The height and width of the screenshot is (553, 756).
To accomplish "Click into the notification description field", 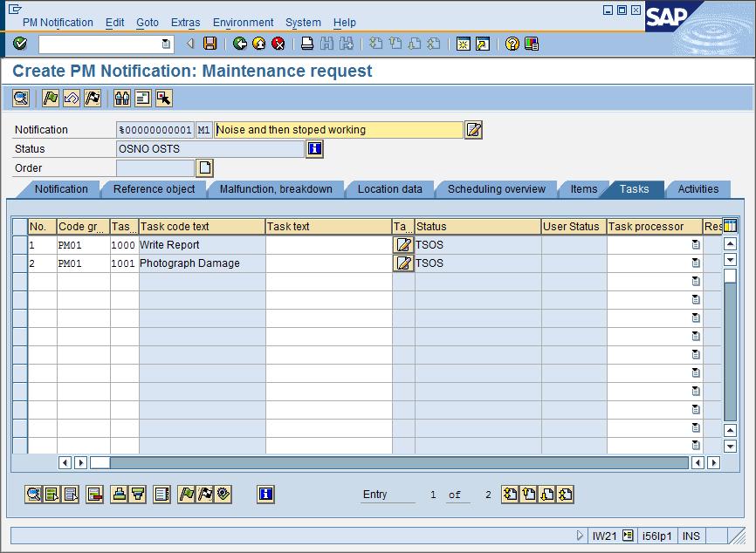I will [339, 130].
